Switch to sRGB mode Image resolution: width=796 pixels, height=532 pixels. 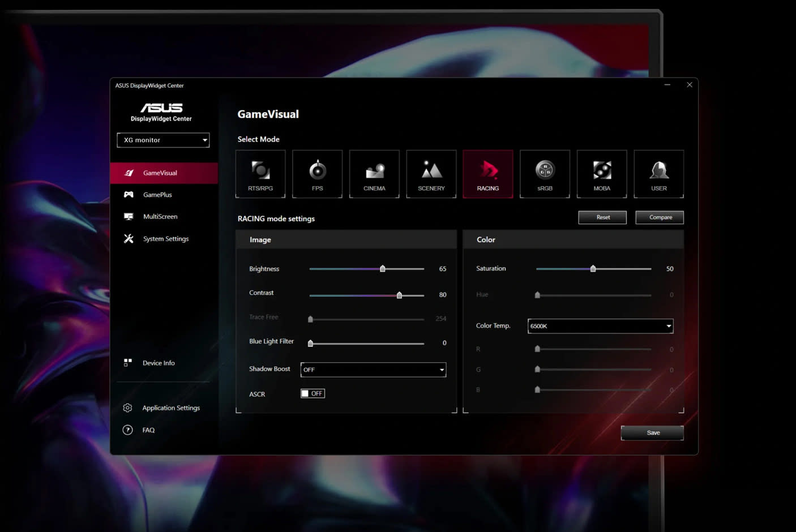point(545,174)
